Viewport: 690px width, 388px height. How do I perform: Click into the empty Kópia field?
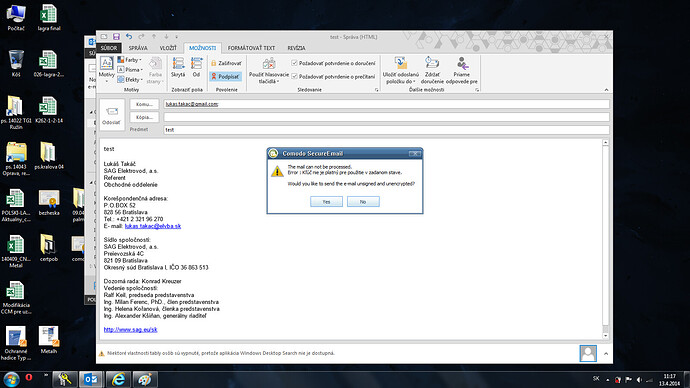(x=386, y=117)
